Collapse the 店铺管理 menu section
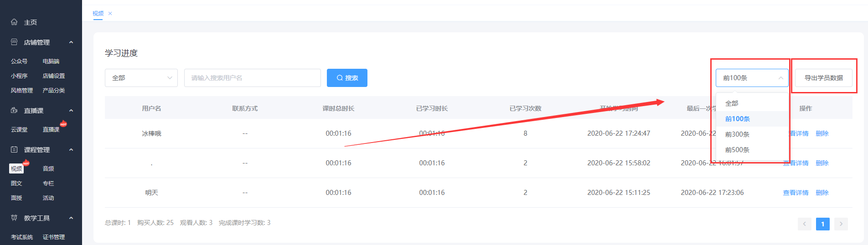This screenshot has width=868, height=245. pyautogui.click(x=71, y=42)
